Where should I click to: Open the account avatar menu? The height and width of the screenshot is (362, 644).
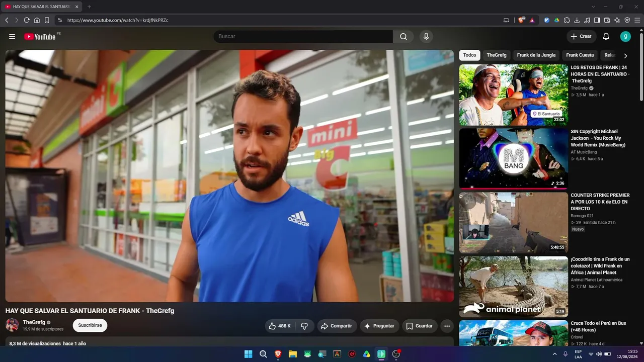[625, 36]
